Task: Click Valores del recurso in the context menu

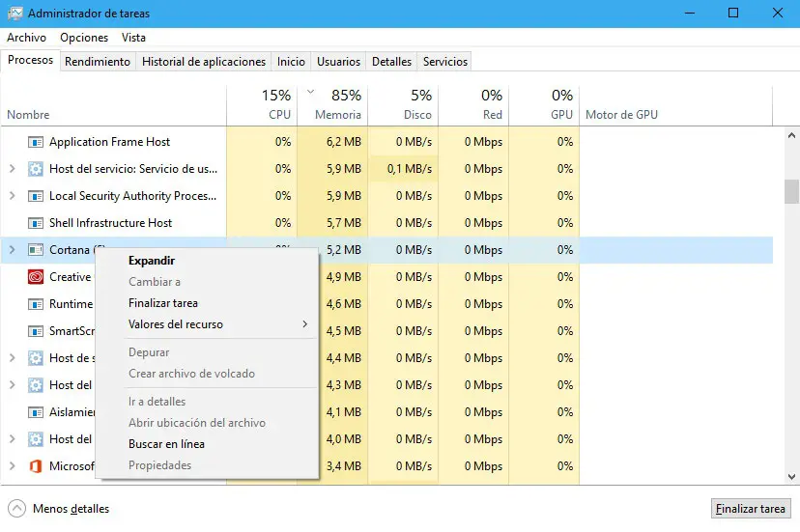Action: [176, 324]
